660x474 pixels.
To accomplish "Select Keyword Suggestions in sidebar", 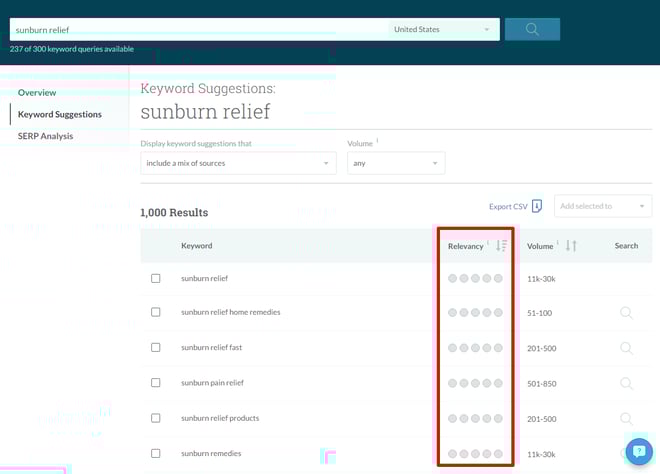I will 60,115.
